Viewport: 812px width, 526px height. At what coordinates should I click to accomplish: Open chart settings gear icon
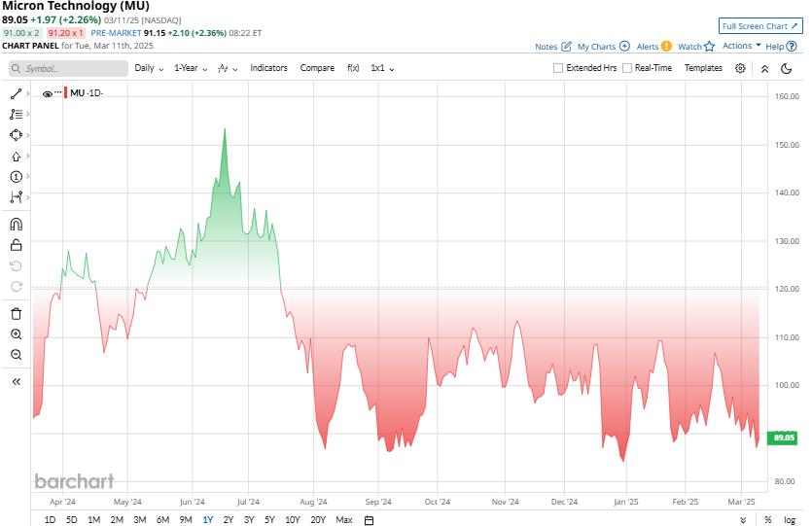pos(741,68)
